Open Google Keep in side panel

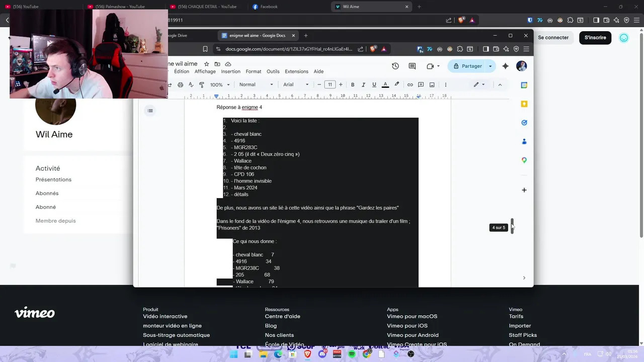pyautogui.click(x=524, y=104)
